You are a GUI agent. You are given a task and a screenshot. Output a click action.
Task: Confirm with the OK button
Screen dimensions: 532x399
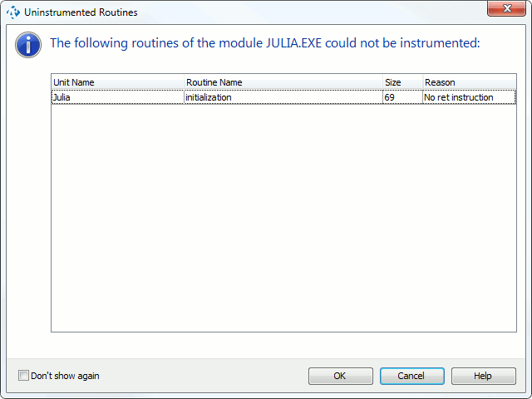tap(341, 376)
